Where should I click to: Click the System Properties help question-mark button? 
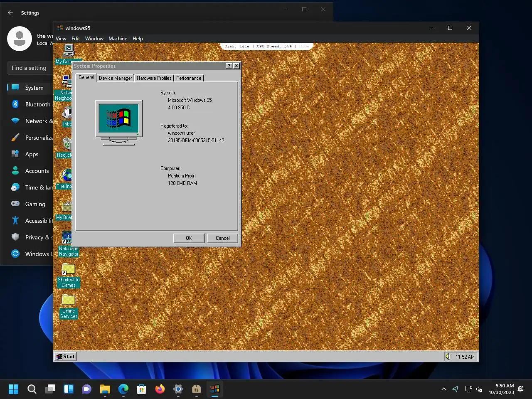[x=229, y=66]
